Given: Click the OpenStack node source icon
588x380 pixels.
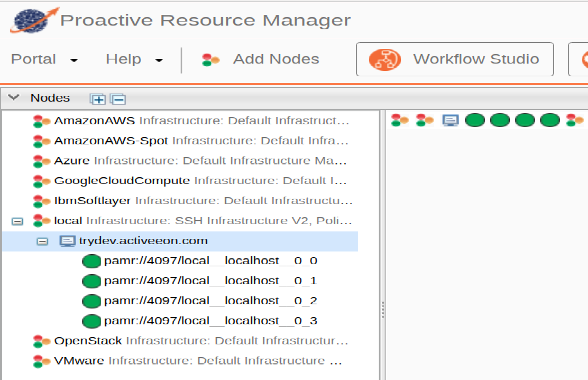Looking at the screenshot, I should pos(42,342).
